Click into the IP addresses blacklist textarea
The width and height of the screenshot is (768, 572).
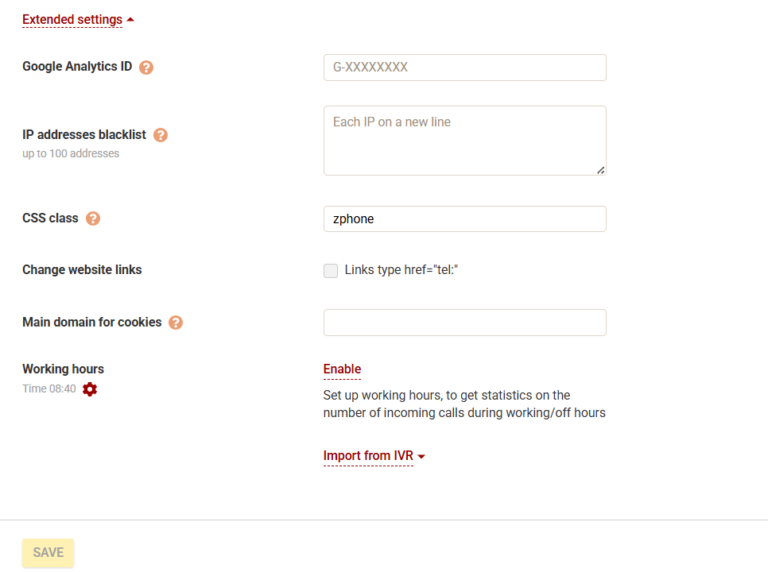465,141
